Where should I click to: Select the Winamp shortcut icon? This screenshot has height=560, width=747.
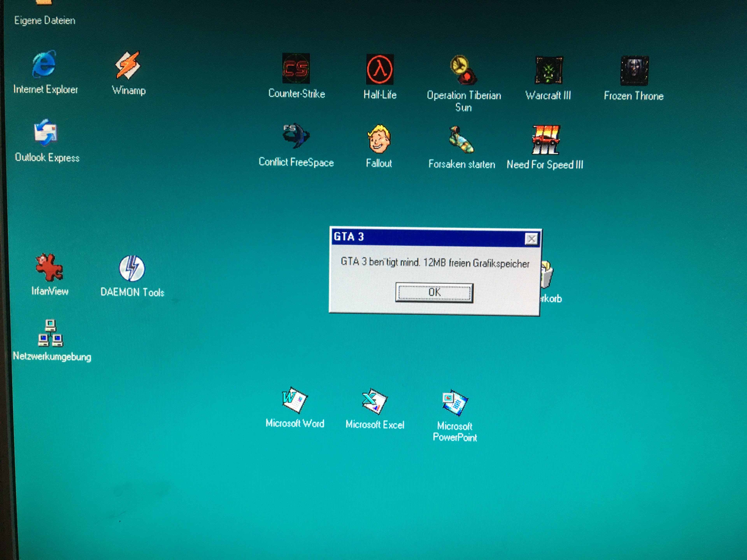(128, 65)
